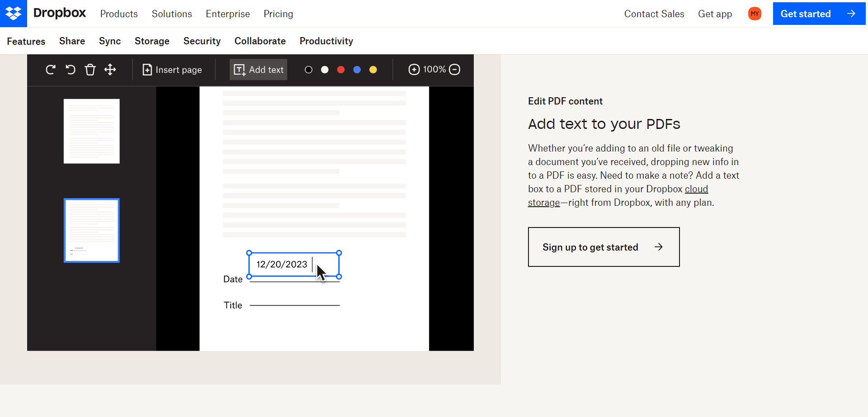868x417 pixels.
Task: Click the Sign up to get started button
Action: pos(603,247)
